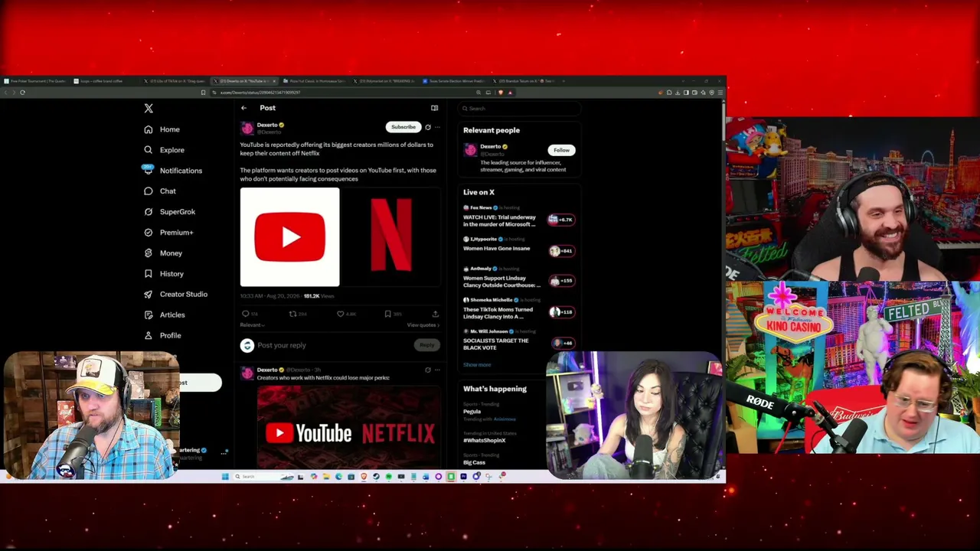Click Show more under Live on X
The image size is (980, 551).
(x=477, y=365)
